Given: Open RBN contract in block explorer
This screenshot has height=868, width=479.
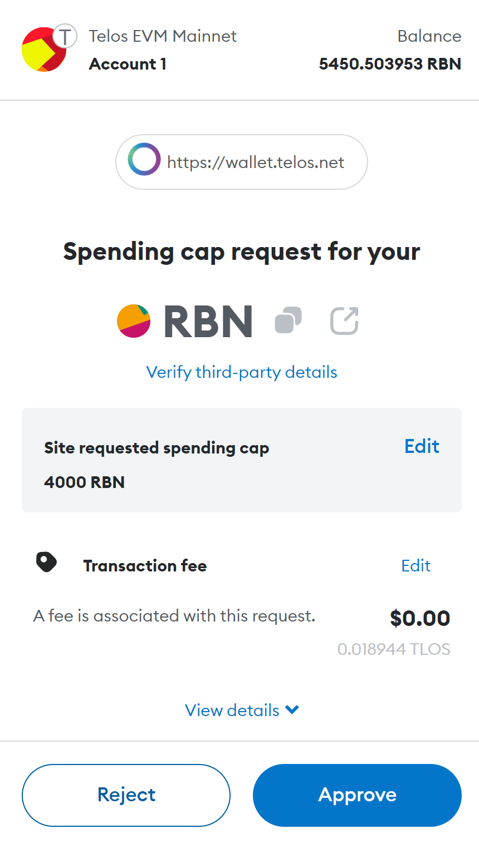Looking at the screenshot, I should 344,321.
